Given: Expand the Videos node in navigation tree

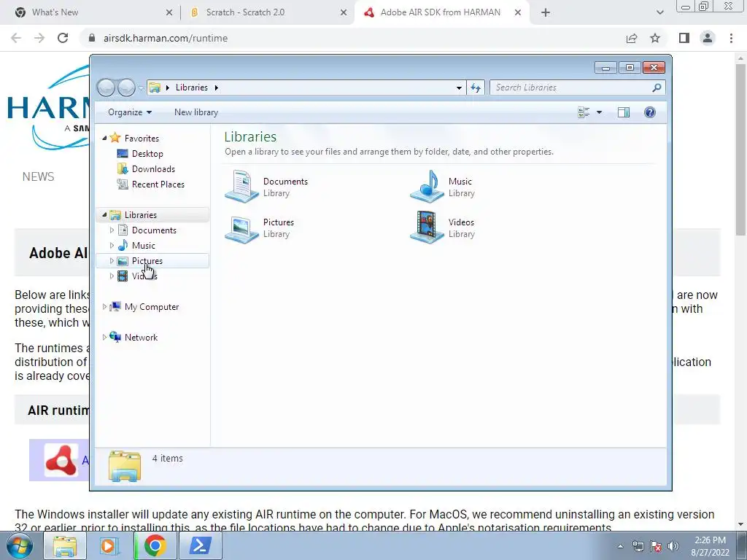Looking at the screenshot, I should coord(112,276).
